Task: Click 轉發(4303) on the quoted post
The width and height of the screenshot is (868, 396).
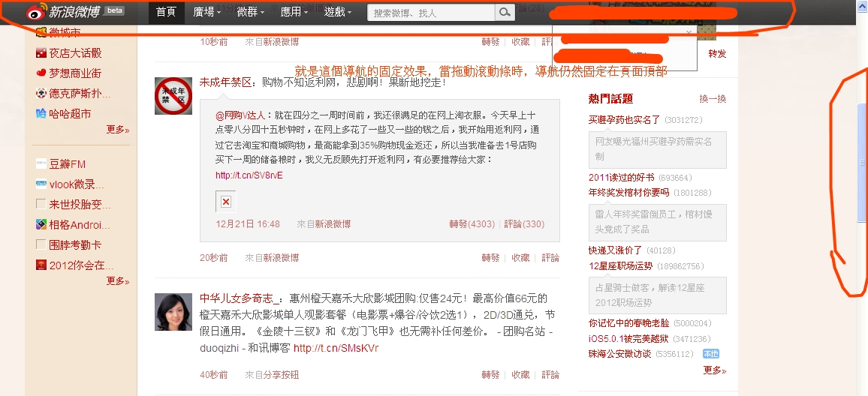Action: [x=472, y=224]
